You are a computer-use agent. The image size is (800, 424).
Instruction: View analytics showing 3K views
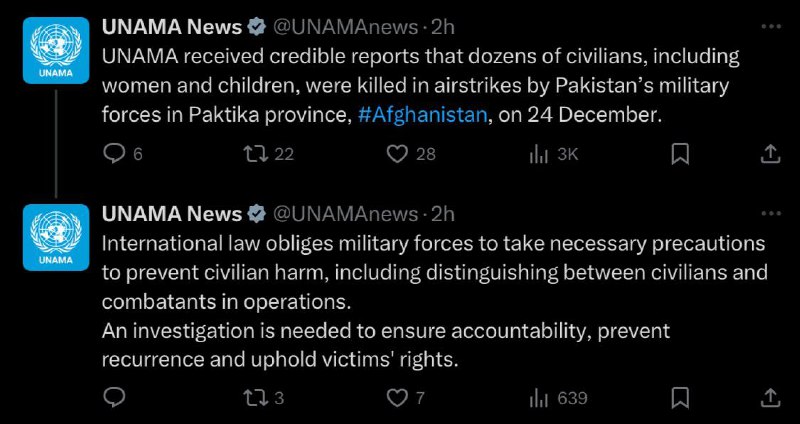coord(538,154)
